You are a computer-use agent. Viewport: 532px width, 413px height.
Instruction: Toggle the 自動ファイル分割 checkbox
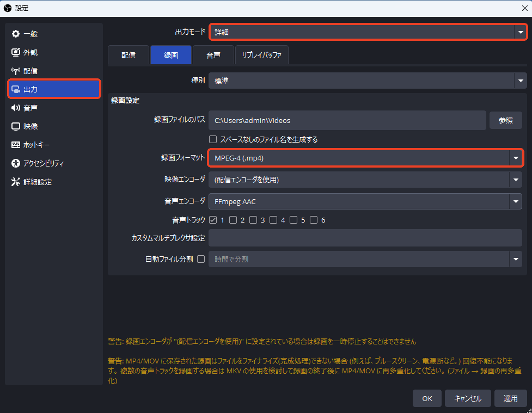pyautogui.click(x=201, y=259)
